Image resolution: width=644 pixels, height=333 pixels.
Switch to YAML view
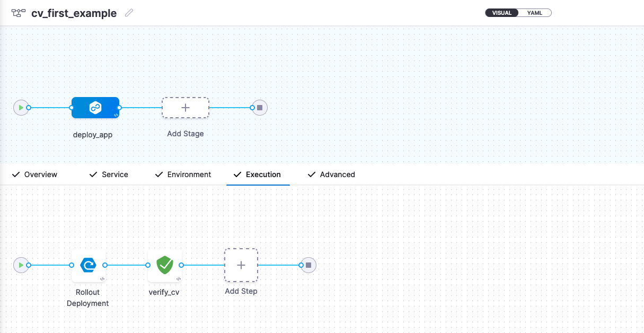(534, 13)
